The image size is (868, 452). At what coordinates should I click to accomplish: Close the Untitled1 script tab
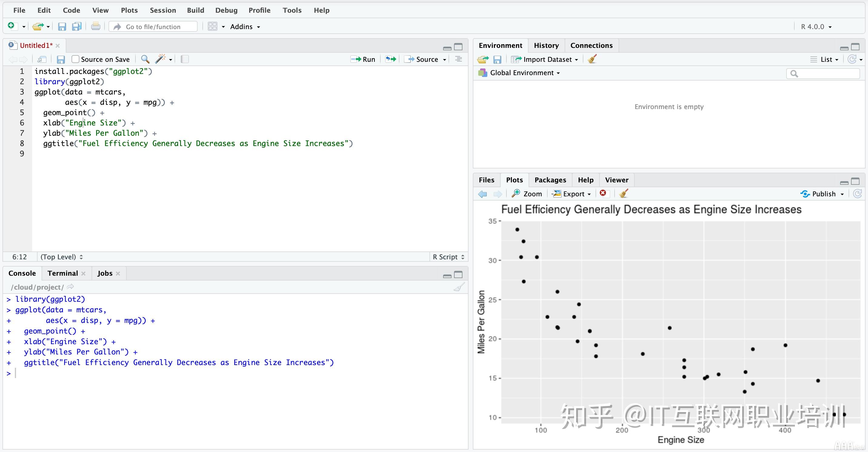[x=58, y=46]
